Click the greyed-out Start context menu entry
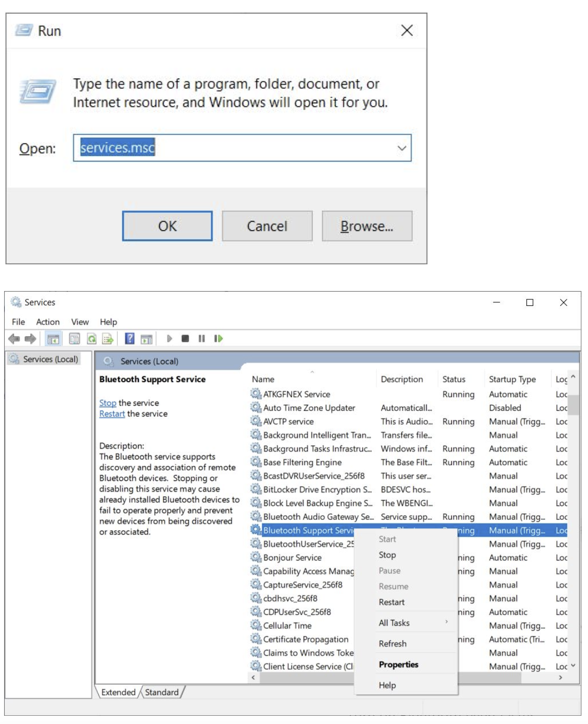 pos(406,539)
